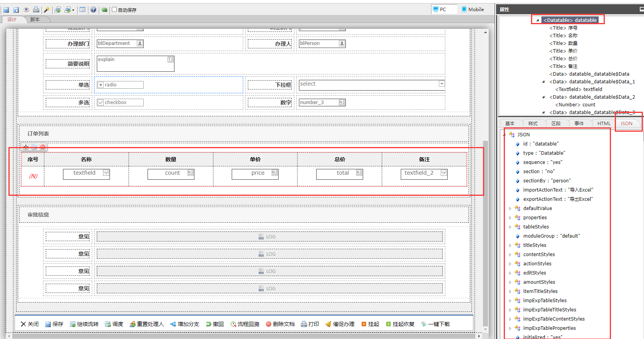Select the Number count tree item
The height and width of the screenshot is (339, 644).
575,105
